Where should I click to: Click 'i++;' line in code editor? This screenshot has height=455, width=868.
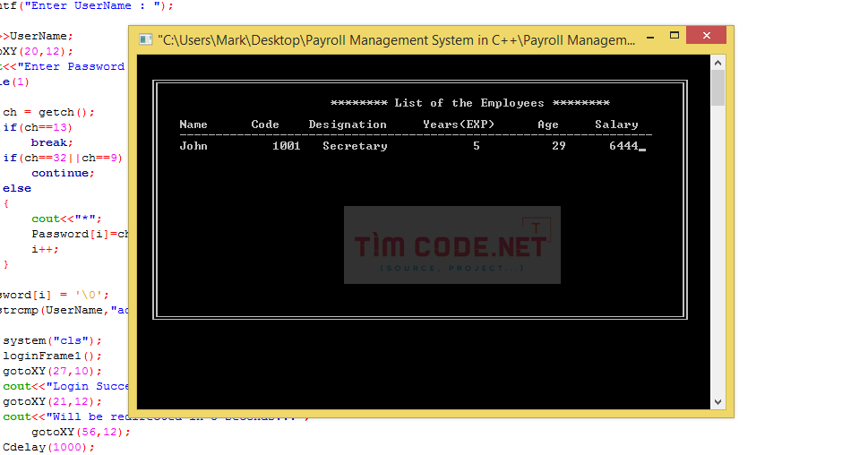click(x=45, y=249)
